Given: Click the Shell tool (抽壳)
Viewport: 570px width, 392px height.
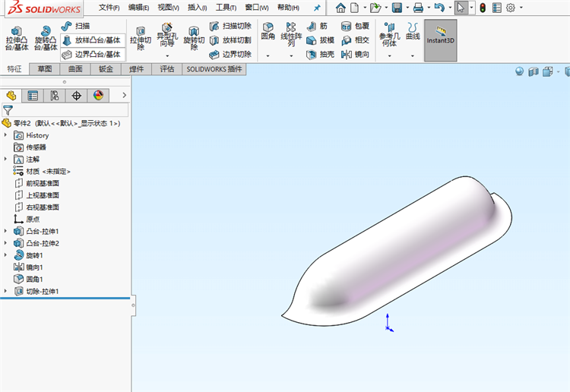Looking at the screenshot, I should (320, 55).
